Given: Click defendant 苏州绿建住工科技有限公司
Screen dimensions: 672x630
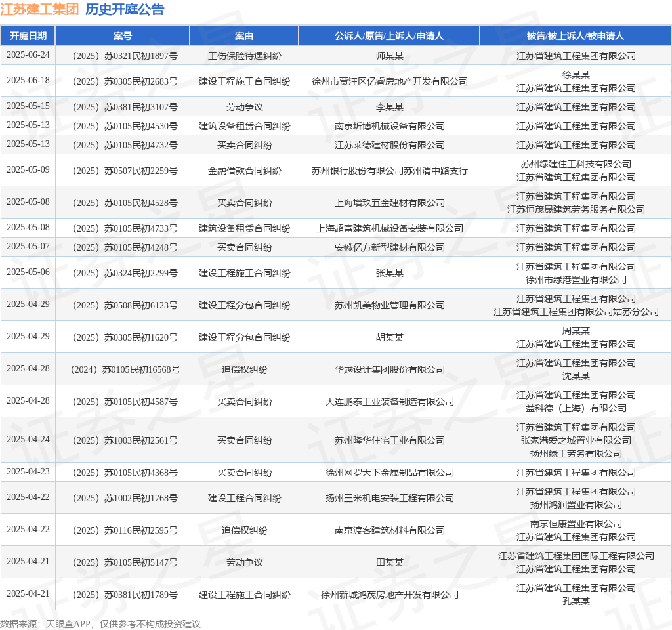Looking at the screenshot, I should pos(576,164).
